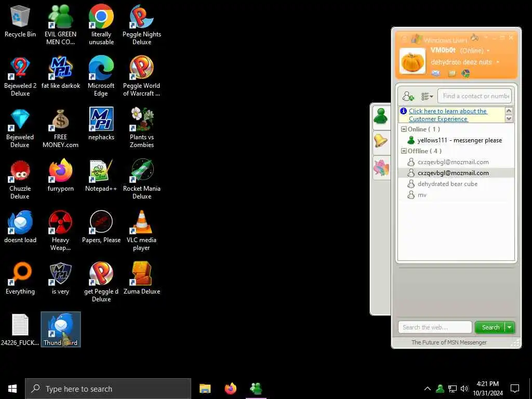This screenshot has height=399, width=532.
Task: Click the paintbrush color scheme icon in Messenger
Action: (474, 37)
